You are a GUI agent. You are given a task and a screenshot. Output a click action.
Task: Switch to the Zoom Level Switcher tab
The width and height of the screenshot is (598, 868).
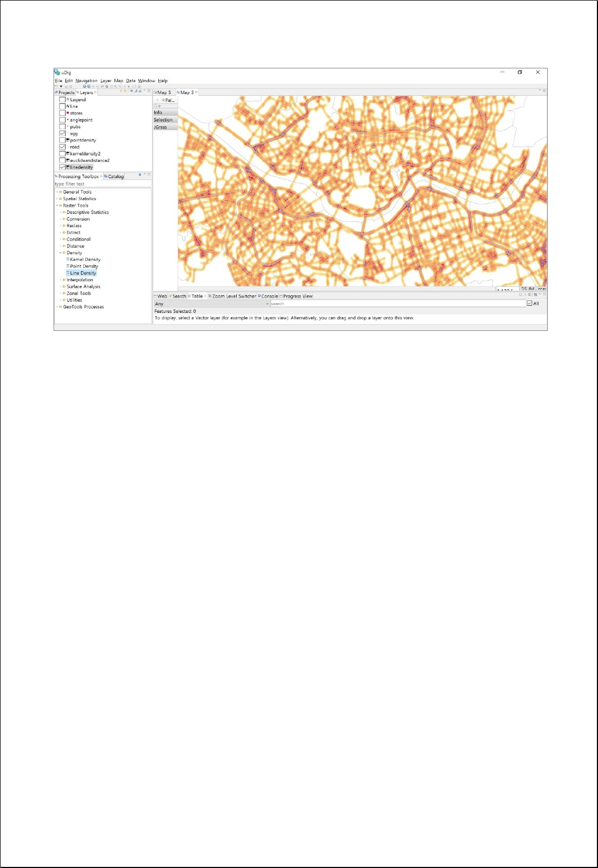(x=232, y=296)
